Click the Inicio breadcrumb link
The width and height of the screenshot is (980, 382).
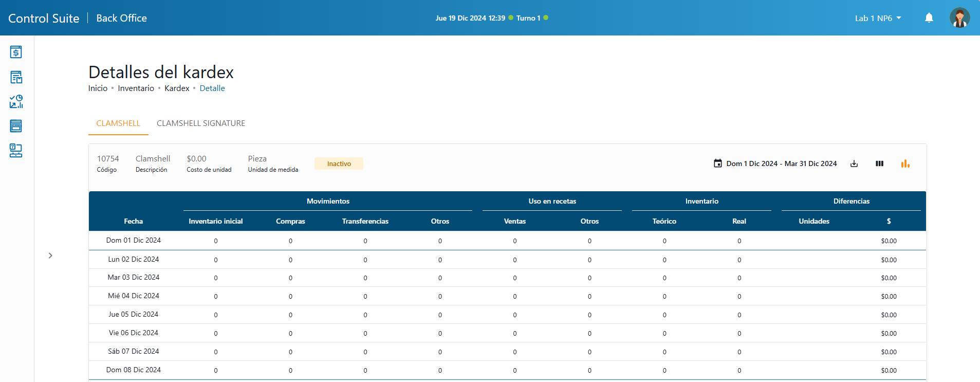point(98,88)
